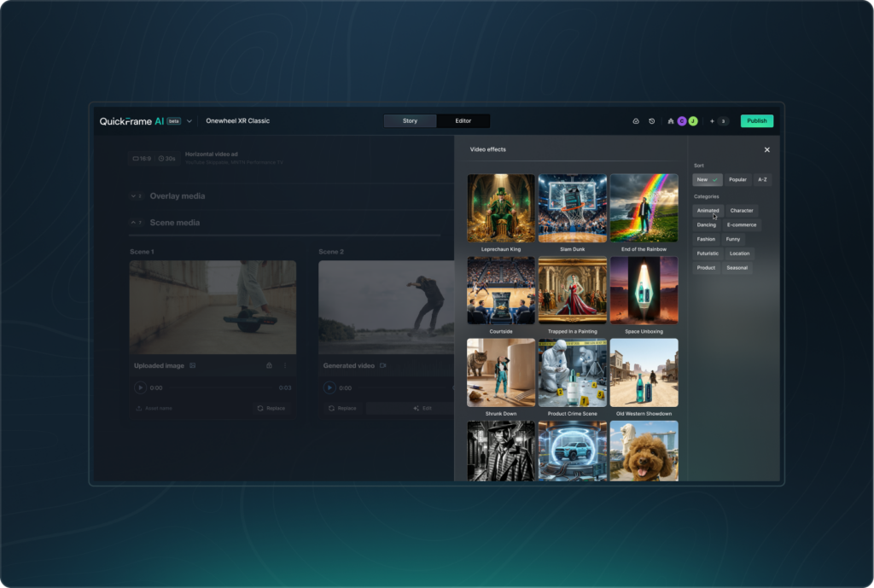Expand the Overlay media section
This screenshot has width=874, height=588.
coord(137,196)
